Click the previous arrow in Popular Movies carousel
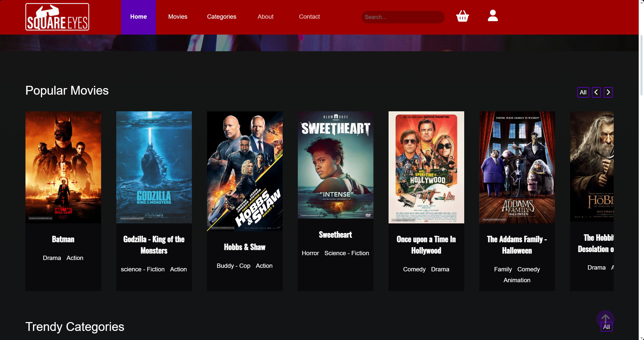Image resolution: width=644 pixels, height=340 pixels. 596,92
